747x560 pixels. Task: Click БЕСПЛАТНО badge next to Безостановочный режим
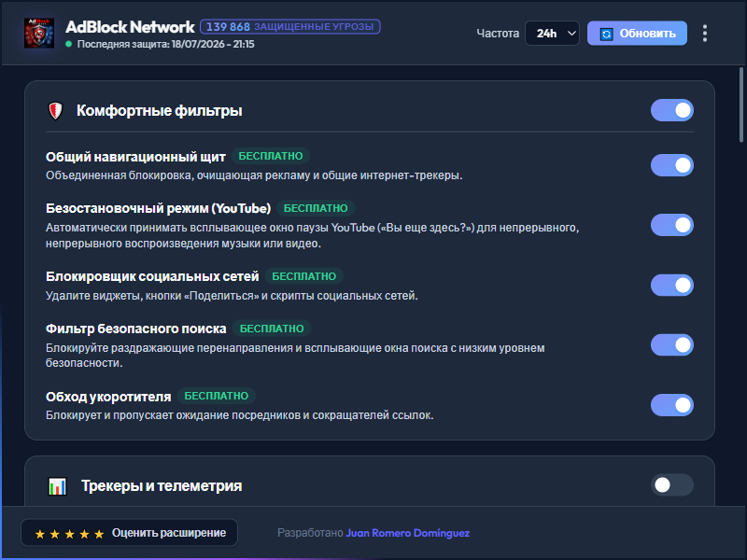click(x=316, y=208)
